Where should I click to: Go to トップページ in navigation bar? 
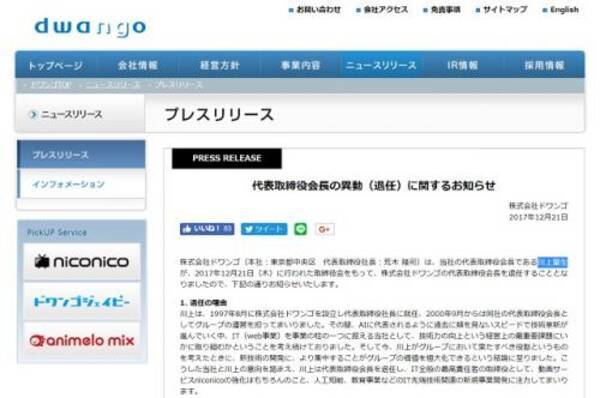tap(55, 65)
